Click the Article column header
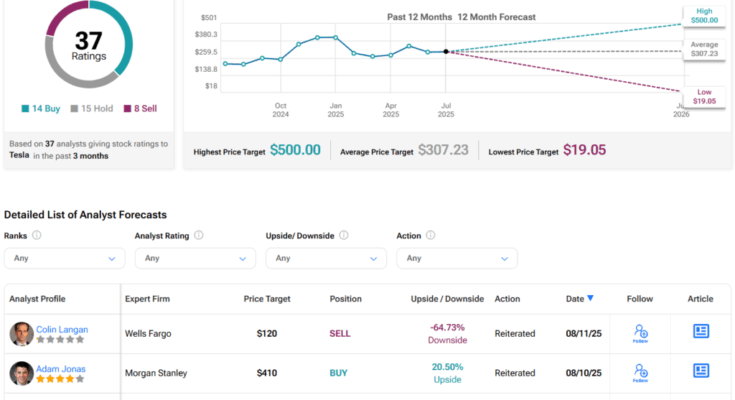Viewport: 735px width, 400px height. (700, 299)
